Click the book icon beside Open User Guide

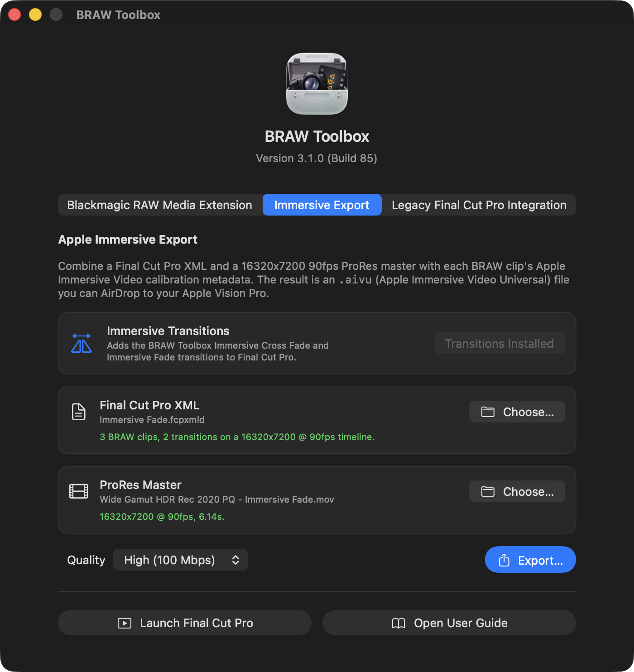[x=399, y=623]
